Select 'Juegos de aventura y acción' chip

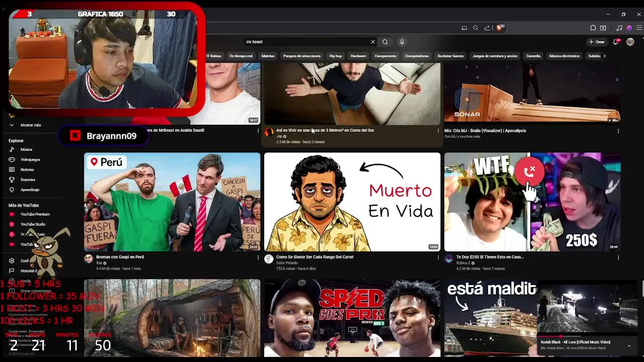[495, 56]
